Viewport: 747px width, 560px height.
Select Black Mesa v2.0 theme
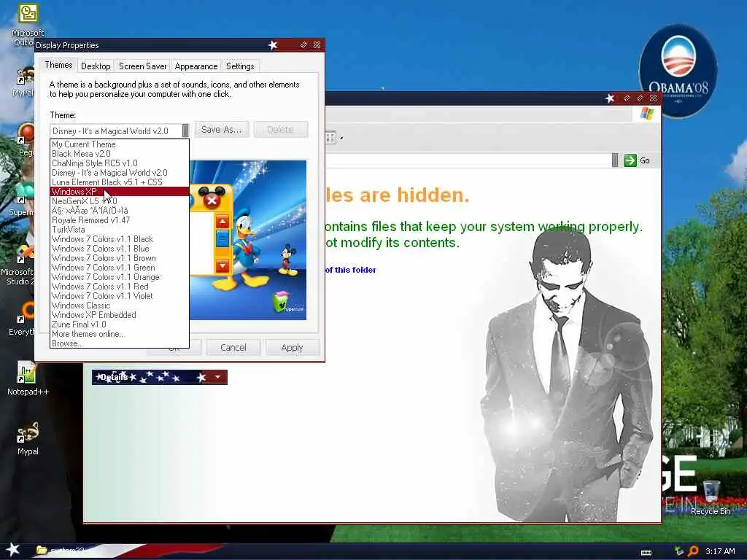120,154
